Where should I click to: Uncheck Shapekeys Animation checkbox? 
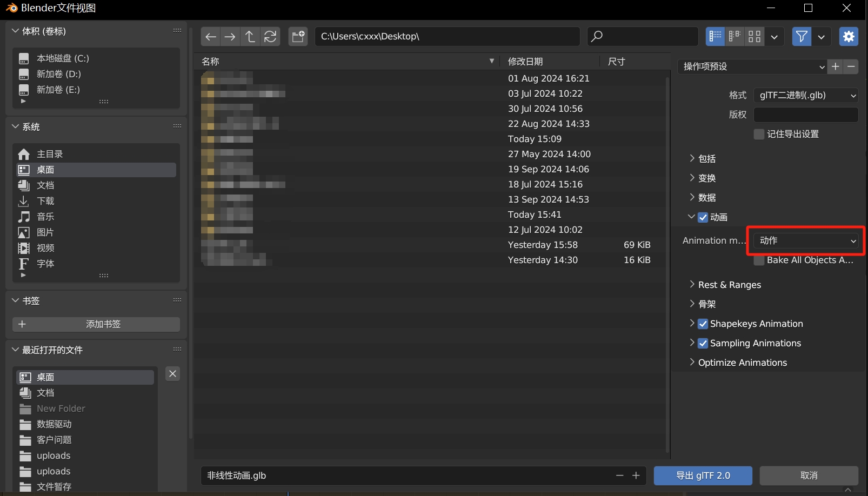[x=703, y=324]
